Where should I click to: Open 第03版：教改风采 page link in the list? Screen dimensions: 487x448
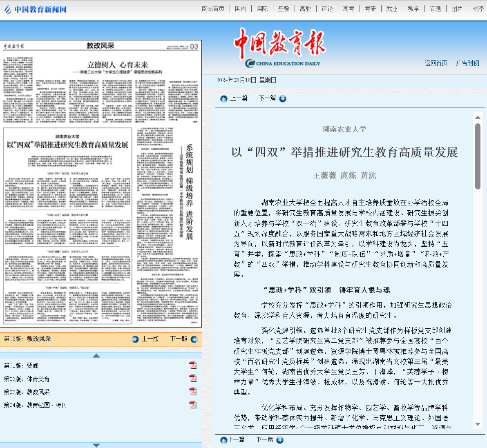click(27, 392)
